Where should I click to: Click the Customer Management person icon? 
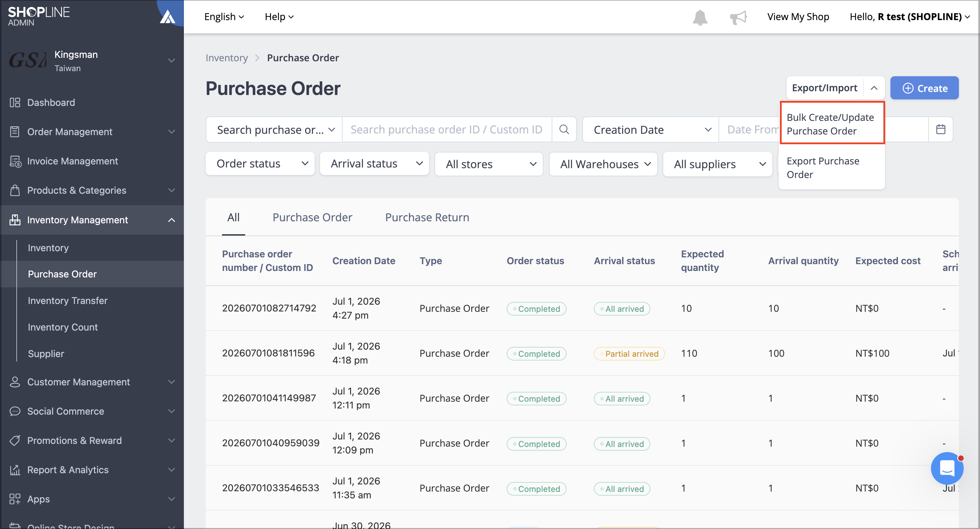(15, 382)
